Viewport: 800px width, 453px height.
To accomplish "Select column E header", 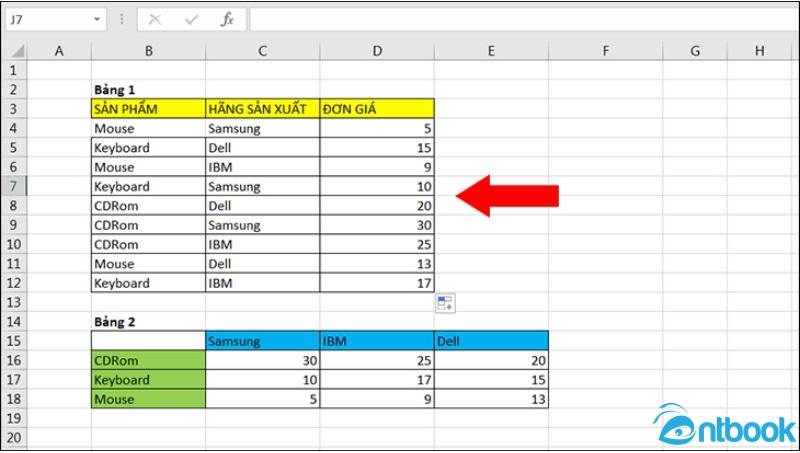I will (x=491, y=51).
